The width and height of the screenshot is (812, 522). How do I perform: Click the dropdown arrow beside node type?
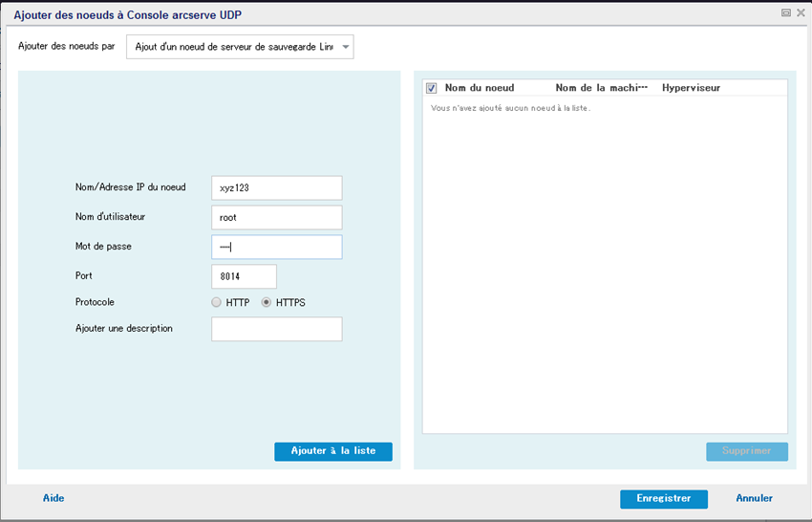click(346, 47)
